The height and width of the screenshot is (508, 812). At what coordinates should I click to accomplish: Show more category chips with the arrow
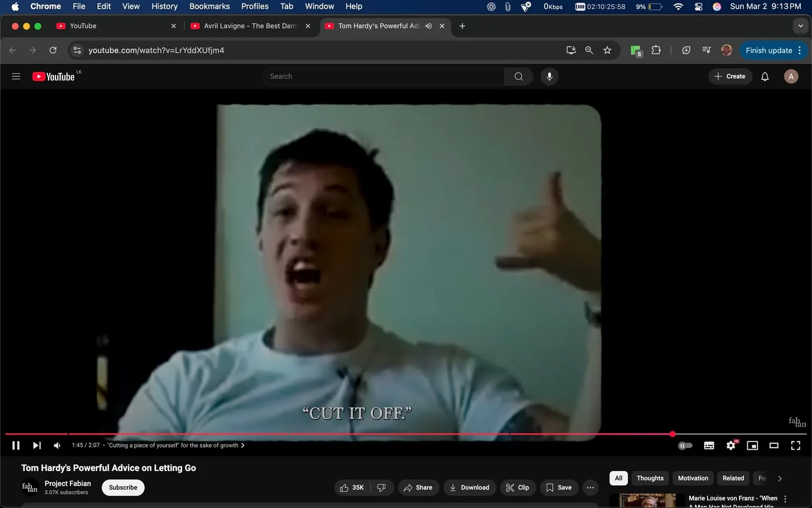tap(780, 478)
